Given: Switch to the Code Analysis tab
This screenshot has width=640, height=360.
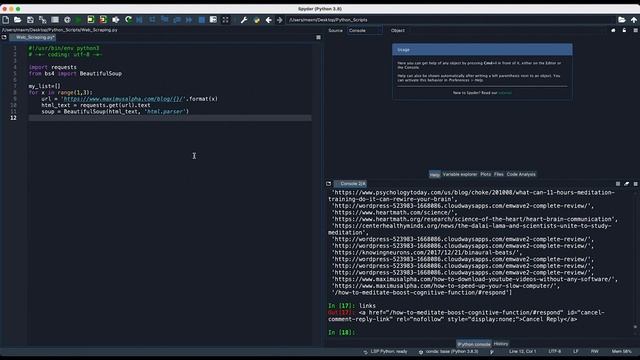Looking at the screenshot, I should [x=521, y=174].
